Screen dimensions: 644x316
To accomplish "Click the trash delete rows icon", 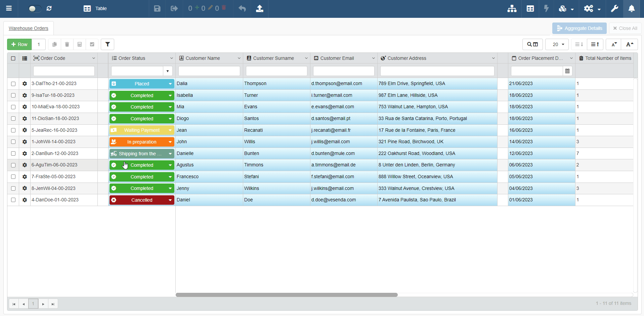I will point(67,44).
